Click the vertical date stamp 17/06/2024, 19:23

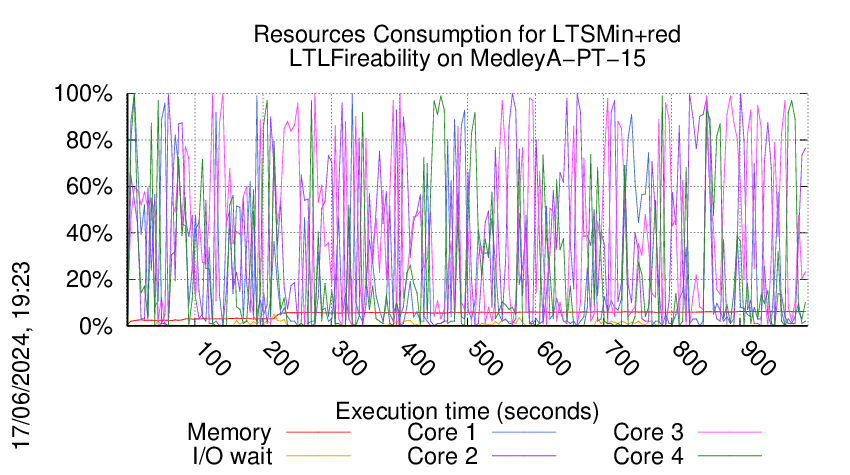pos(21,356)
